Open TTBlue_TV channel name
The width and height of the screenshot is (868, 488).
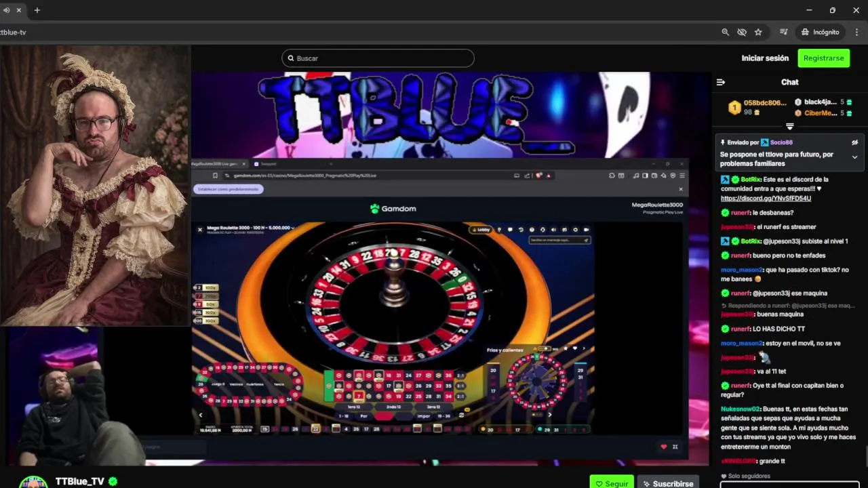[79, 481]
